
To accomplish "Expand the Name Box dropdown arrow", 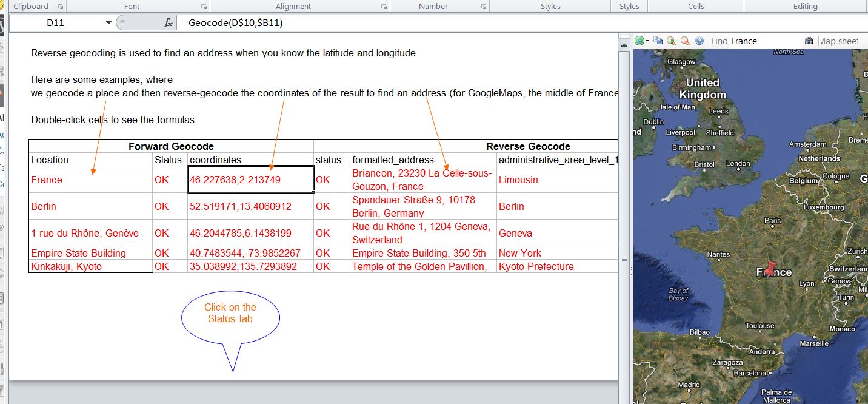I will [109, 23].
